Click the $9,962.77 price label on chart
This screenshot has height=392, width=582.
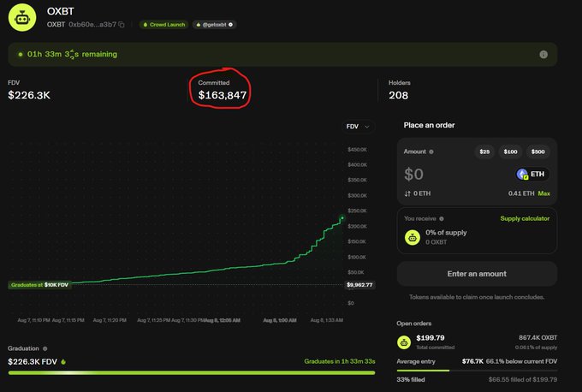pyautogui.click(x=359, y=285)
